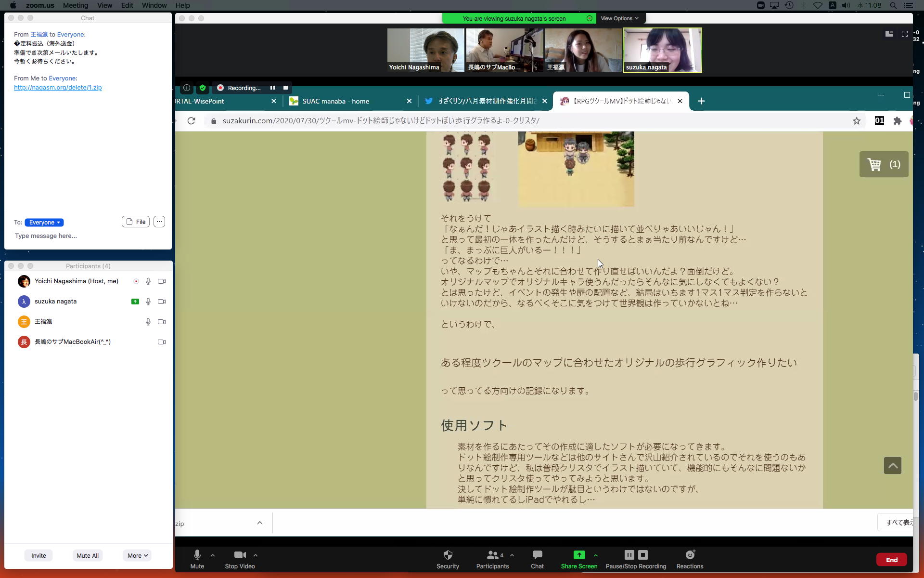This screenshot has height=578, width=924.
Task: Open the Everyone recipient dropdown
Action: (44, 223)
